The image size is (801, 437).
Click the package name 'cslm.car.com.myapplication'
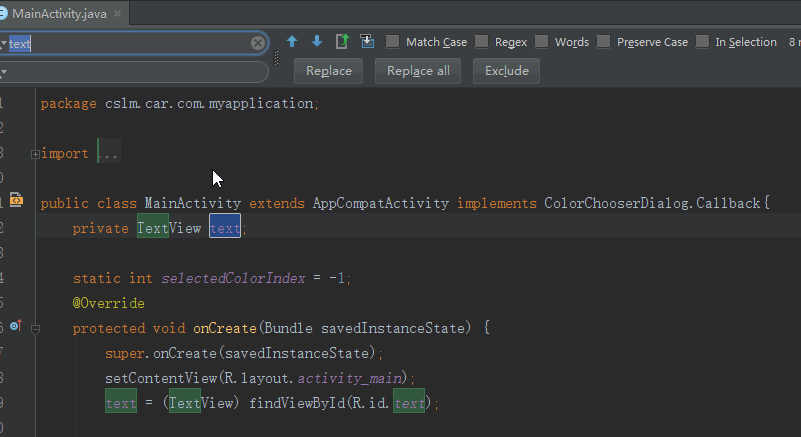[x=209, y=103]
